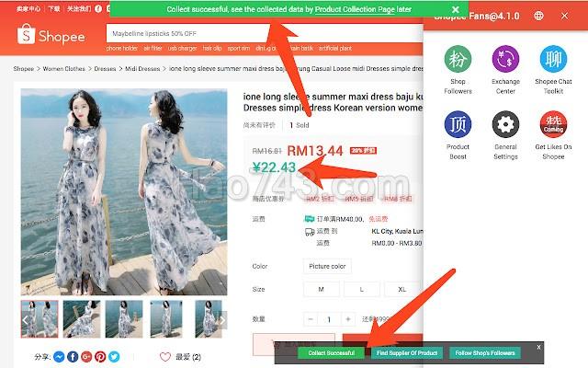The image size is (588, 368).
Task: Select size M
Action: click(x=321, y=290)
